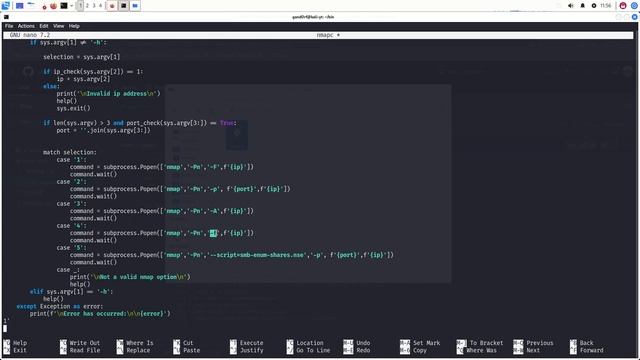Click the highlighted flag in case '4' command
The height and width of the screenshot is (360, 640).
[213, 233]
